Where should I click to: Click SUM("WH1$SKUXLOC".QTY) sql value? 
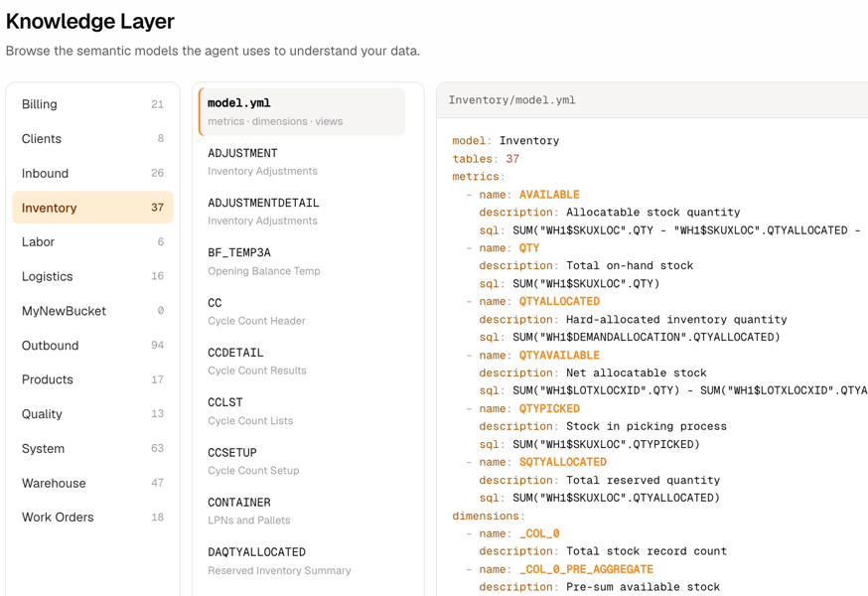tap(586, 284)
